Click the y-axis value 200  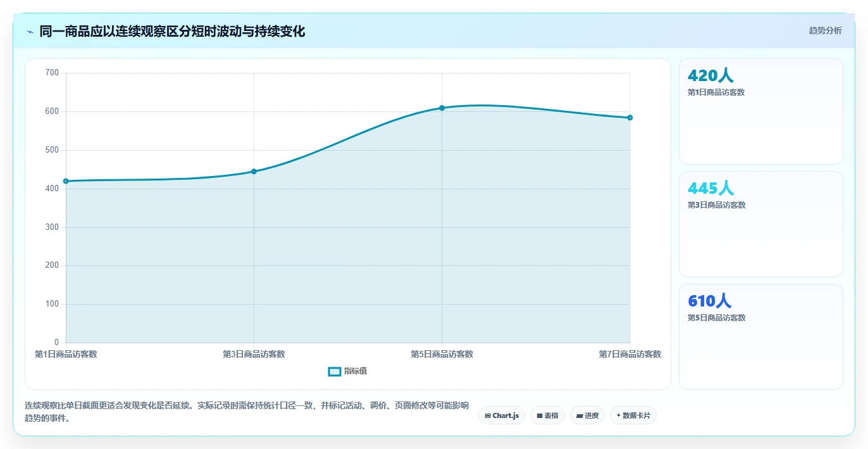[53, 265]
